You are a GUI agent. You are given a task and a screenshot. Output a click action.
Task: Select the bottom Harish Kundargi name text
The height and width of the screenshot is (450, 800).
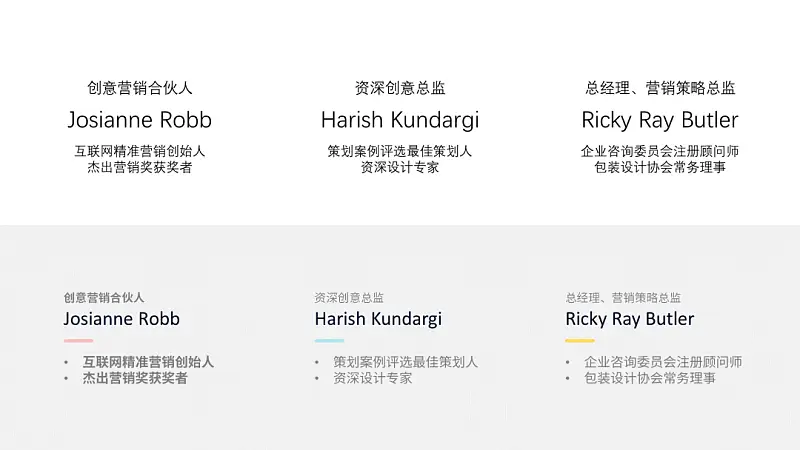pyautogui.click(x=378, y=319)
